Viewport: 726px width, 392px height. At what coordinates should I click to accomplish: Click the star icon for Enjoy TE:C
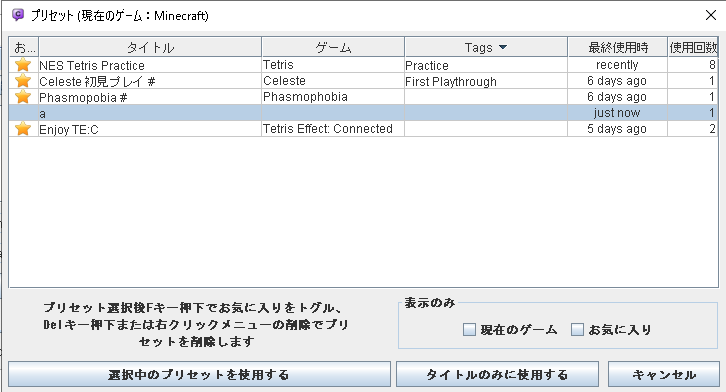pyautogui.click(x=23, y=129)
